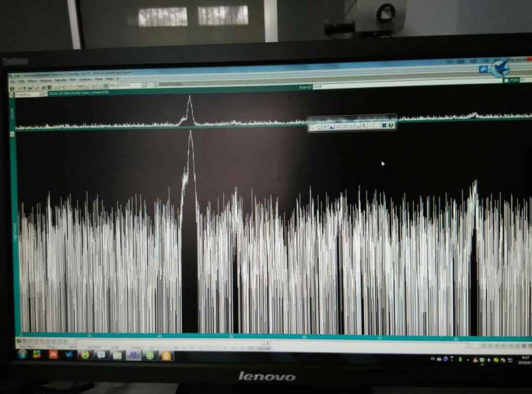Open the green circle taskbar icon
Viewport: 532px width, 394px height.
(150, 356)
